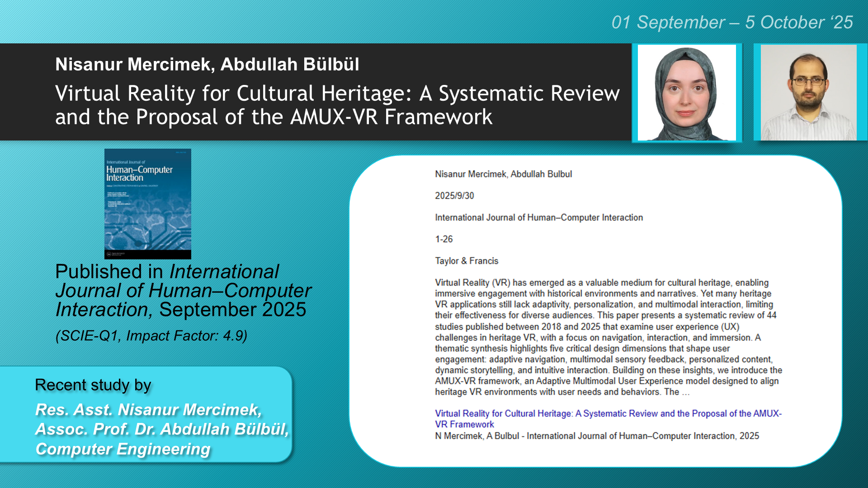Click the 'Computer Engineering' text
The width and height of the screenshot is (868, 488).
tap(123, 449)
